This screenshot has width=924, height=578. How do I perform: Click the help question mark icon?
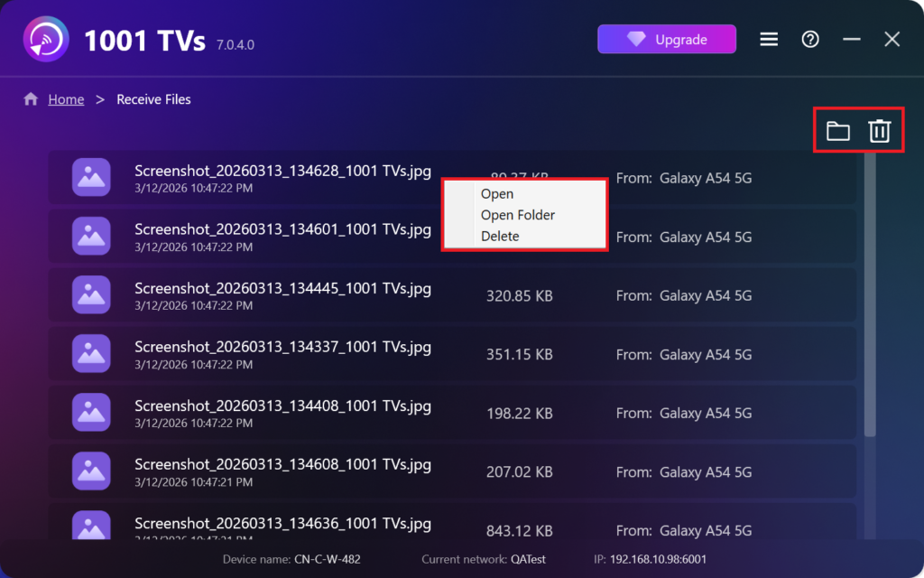coord(810,40)
